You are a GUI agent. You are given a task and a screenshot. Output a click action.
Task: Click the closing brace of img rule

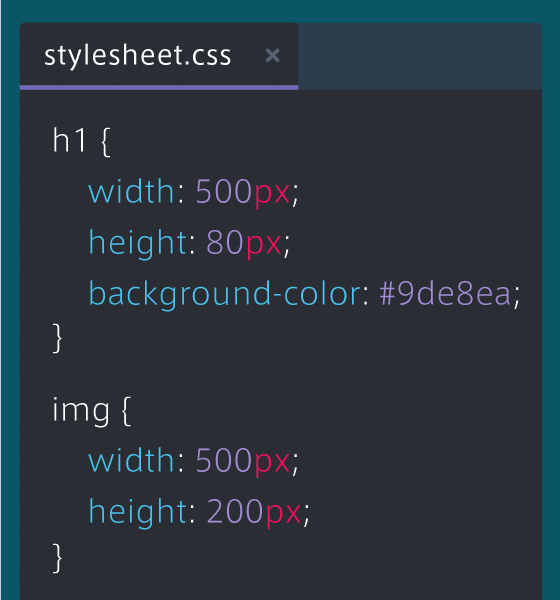[x=57, y=558]
